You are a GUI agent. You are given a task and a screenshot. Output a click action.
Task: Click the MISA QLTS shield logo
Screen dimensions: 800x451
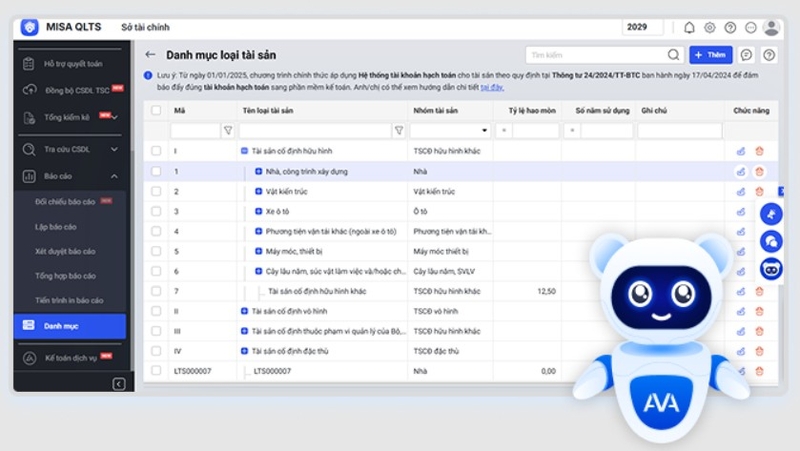click(29, 27)
